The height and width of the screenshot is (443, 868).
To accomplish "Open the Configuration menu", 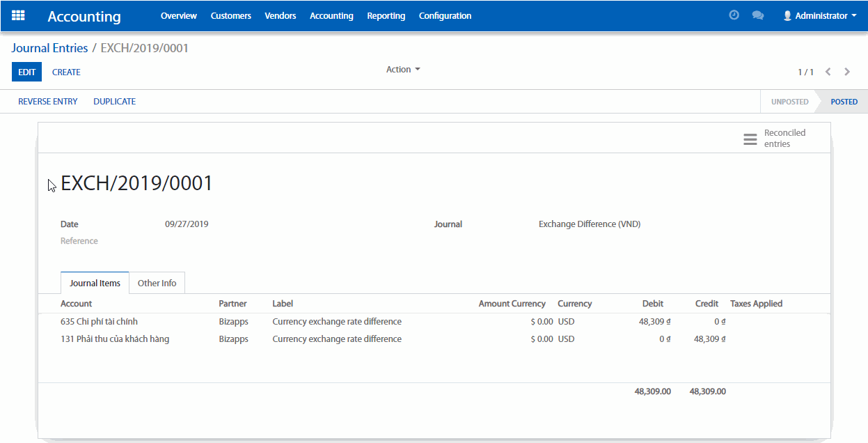I will pos(445,15).
